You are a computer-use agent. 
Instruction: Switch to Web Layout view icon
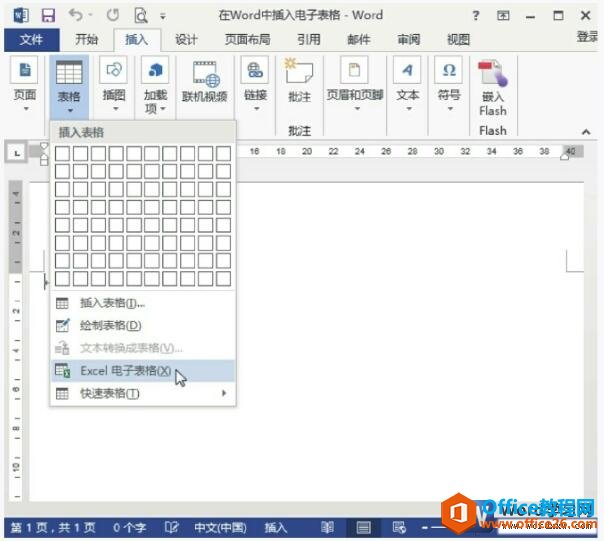coord(399,527)
